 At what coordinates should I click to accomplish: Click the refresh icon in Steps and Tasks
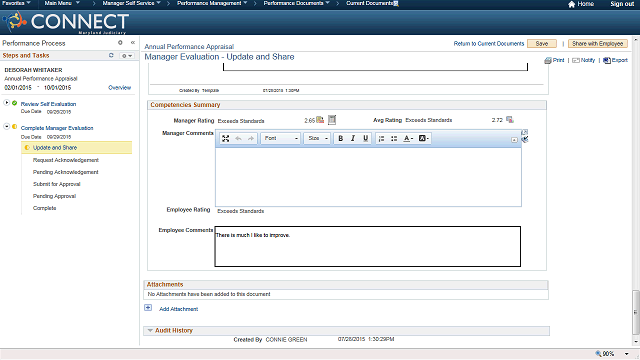(x=111, y=55)
